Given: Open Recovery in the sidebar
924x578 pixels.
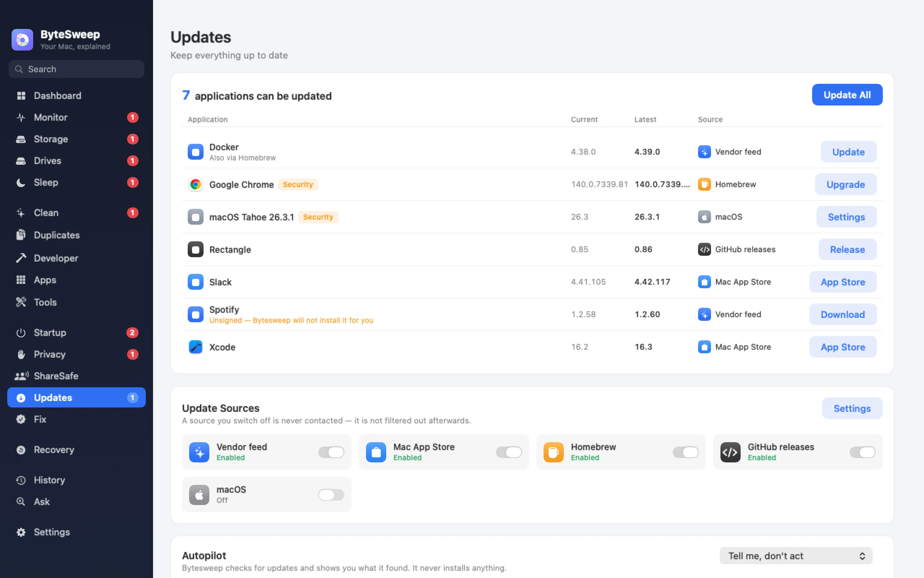Looking at the screenshot, I should click(77, 449).
